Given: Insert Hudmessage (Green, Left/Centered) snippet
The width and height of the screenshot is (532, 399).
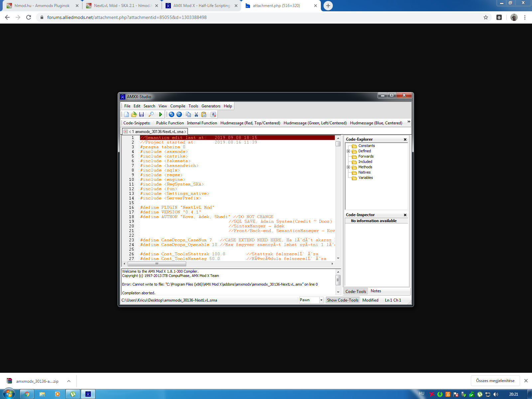Looking at the screenshot, I should (315, 123).
